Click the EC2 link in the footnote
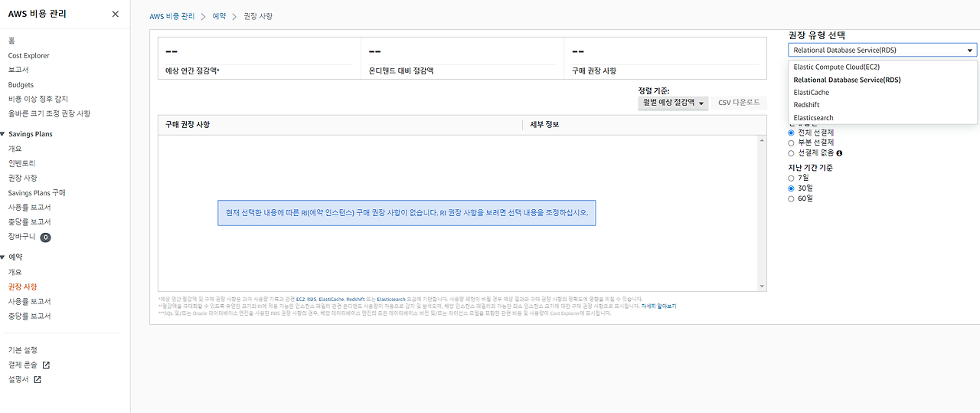This screenshot has width=980, height=413. [x=301, y=299]
